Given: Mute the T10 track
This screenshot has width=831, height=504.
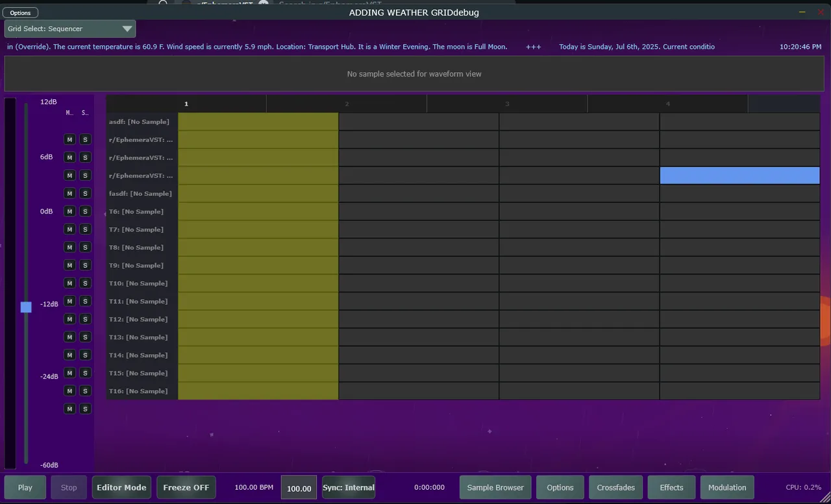Looking at the screenshot, I should [69, 301].
